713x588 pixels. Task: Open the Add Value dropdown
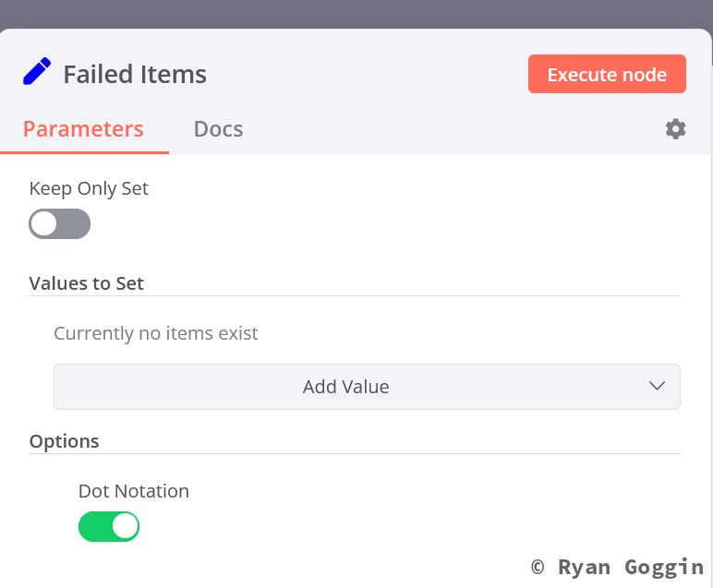[345, 387]
